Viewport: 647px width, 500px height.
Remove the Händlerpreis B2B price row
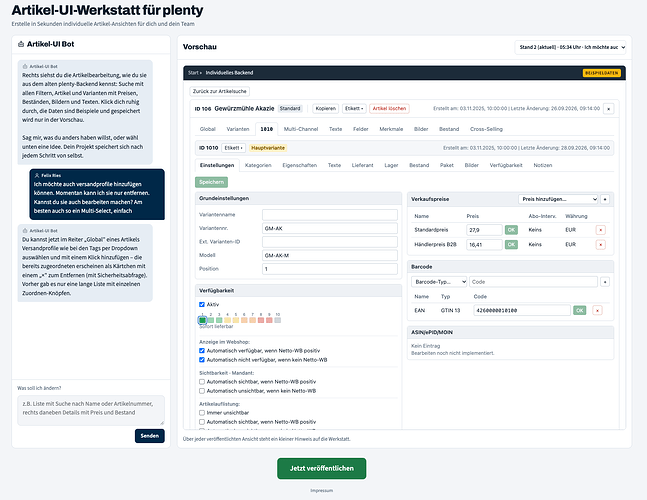pyautogui.click(x=600, y=245)
